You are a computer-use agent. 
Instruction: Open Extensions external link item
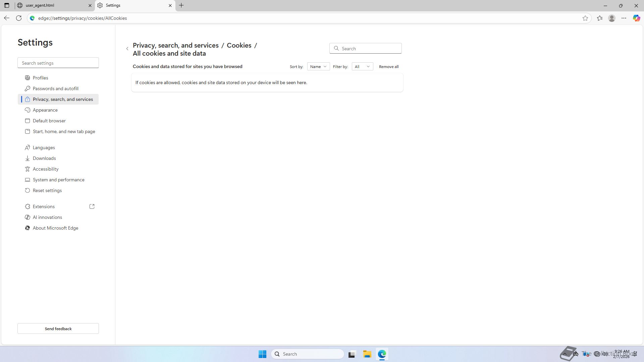click(44, 206)
